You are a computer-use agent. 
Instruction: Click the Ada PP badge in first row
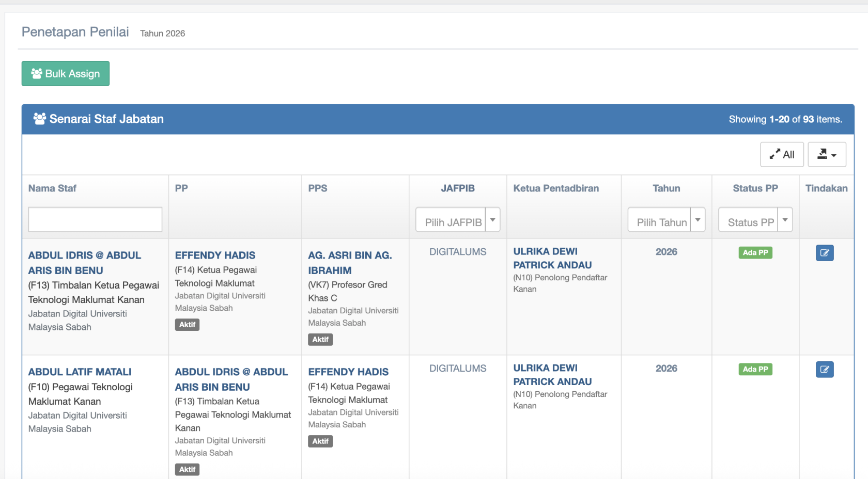coord(755,252)
